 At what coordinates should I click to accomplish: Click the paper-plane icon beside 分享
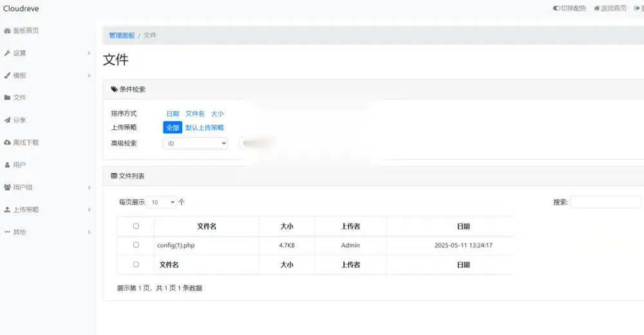tap(7, 120)
